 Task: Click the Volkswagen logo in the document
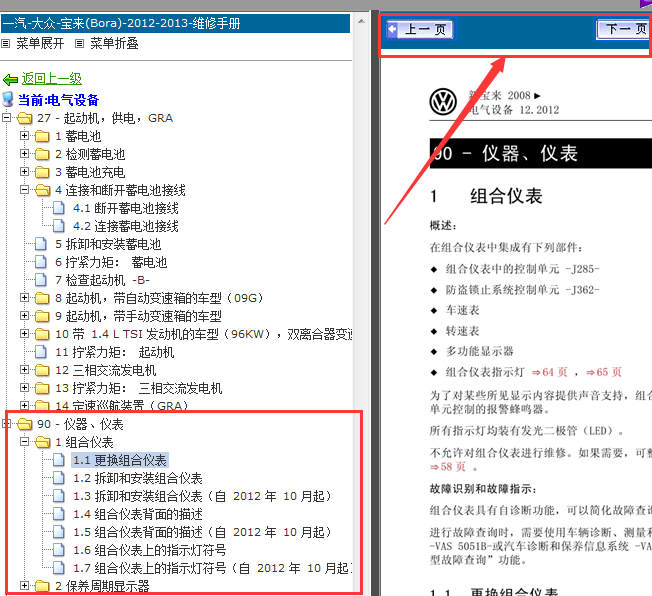click(443, 102)
